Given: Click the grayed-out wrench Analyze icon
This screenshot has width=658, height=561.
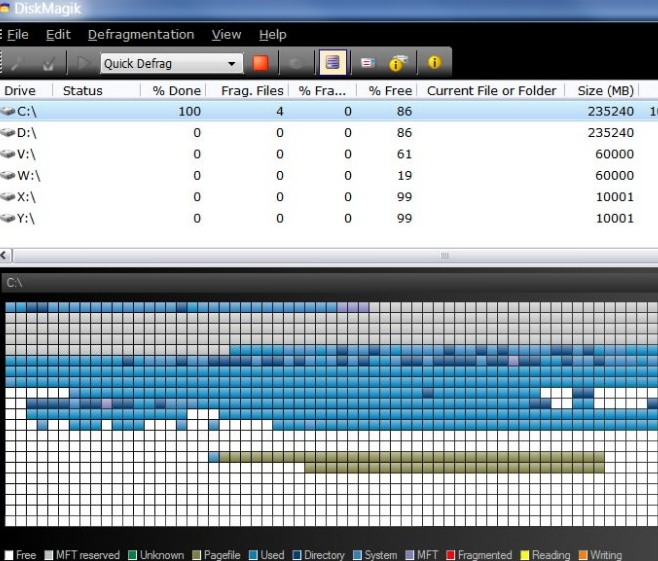Looking at the screenshot, I should pos(18,64).
